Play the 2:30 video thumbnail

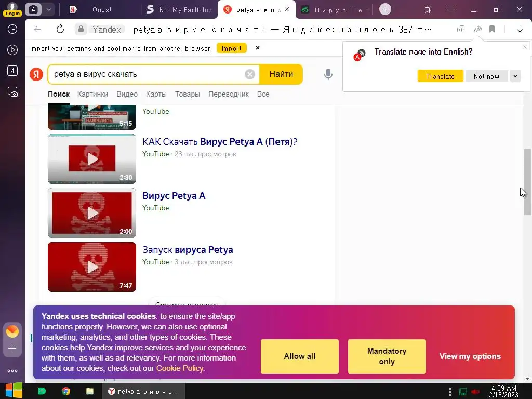click(92, 159)
